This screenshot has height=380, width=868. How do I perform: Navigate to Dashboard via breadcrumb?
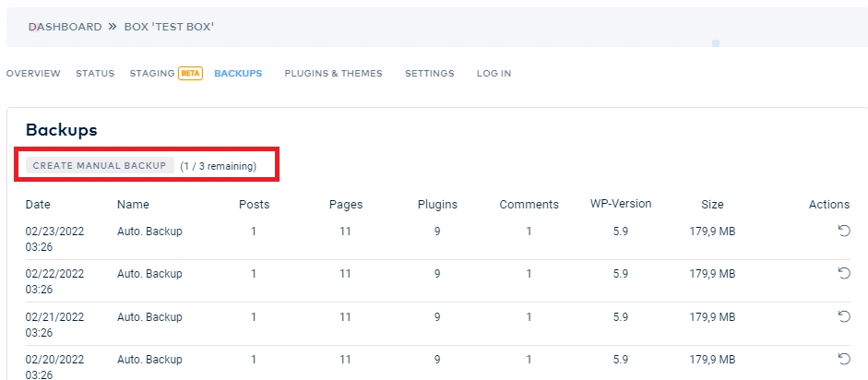pyautogui.click(x=65, y=27)
